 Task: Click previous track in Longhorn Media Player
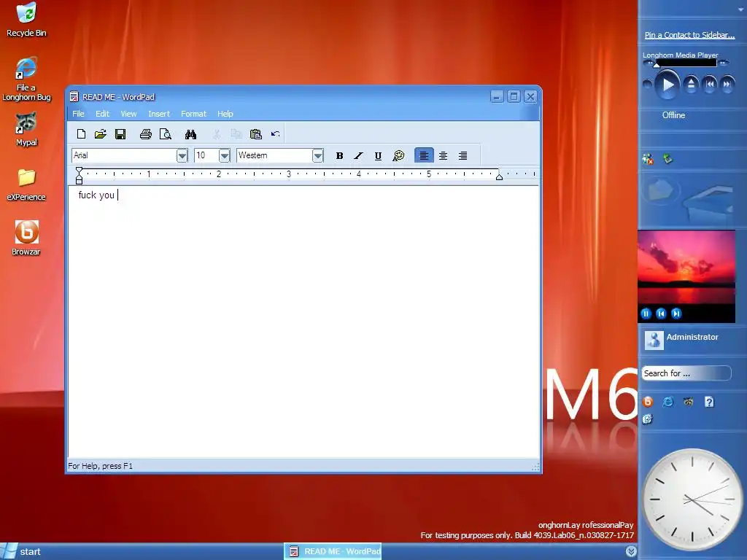point(710,85)
